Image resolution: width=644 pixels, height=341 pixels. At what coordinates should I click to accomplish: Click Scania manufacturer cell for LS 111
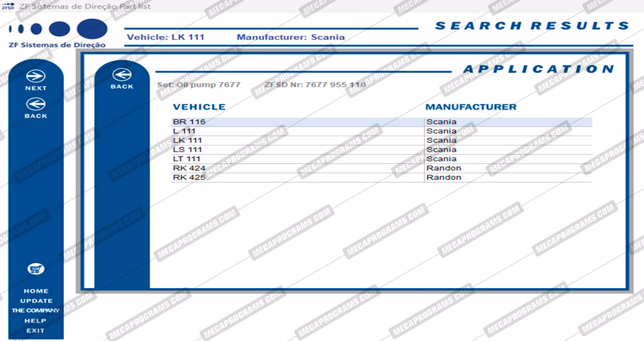pyautogui.click(x=508, y=150)
